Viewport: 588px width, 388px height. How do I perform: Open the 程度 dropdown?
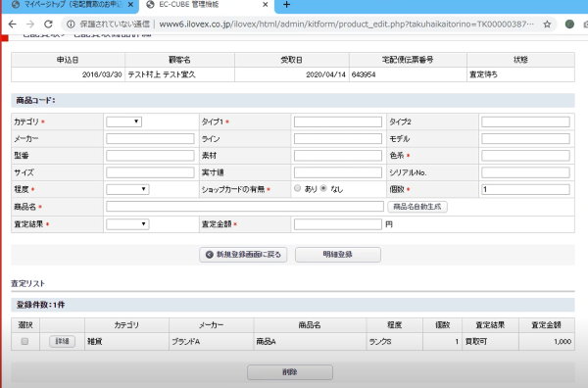click(x=127, y=189)
